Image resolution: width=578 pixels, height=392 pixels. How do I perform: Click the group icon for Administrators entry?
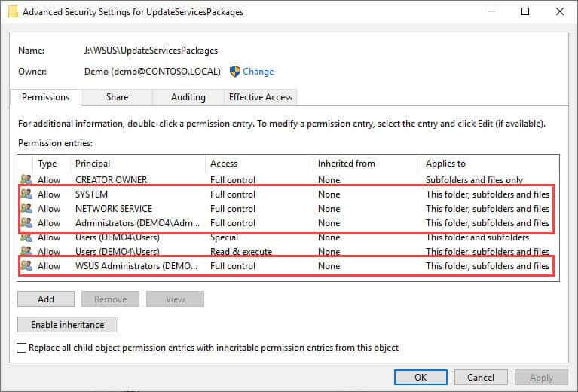click(x=26, y=222)
